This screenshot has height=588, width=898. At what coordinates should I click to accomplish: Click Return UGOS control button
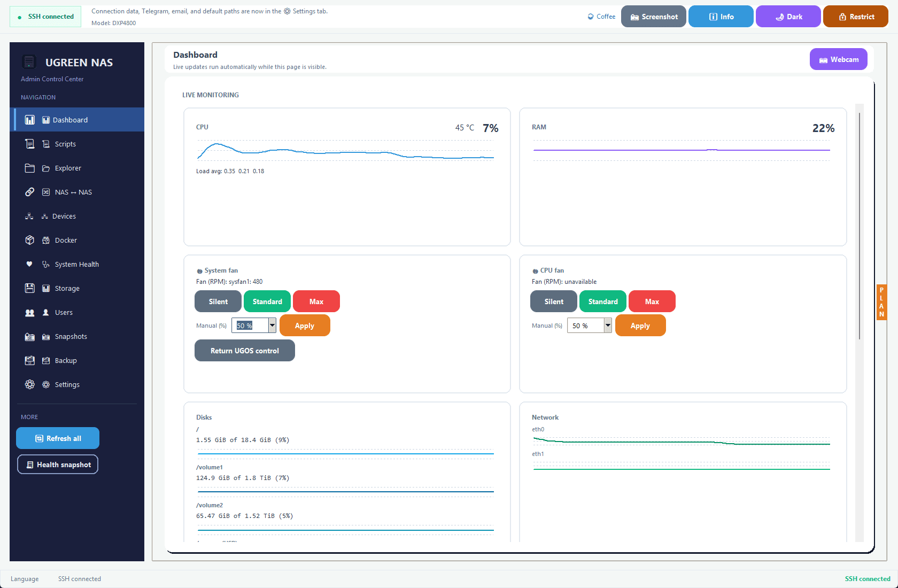coord(245,351)
